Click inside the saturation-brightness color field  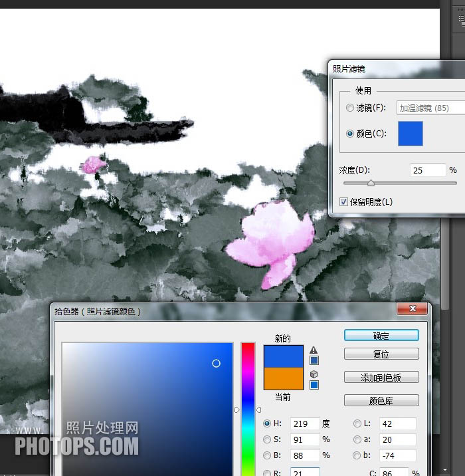tap(147, 410)
